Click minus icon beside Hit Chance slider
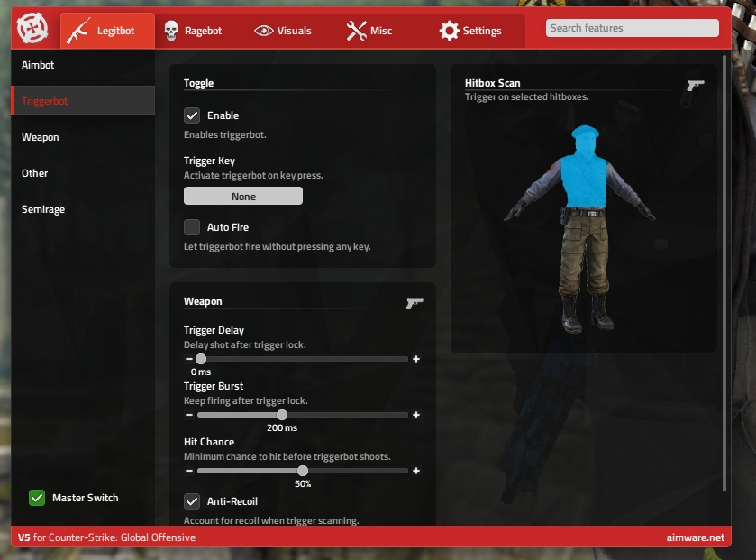Viewport: 756px width, 560px height. 189,471
